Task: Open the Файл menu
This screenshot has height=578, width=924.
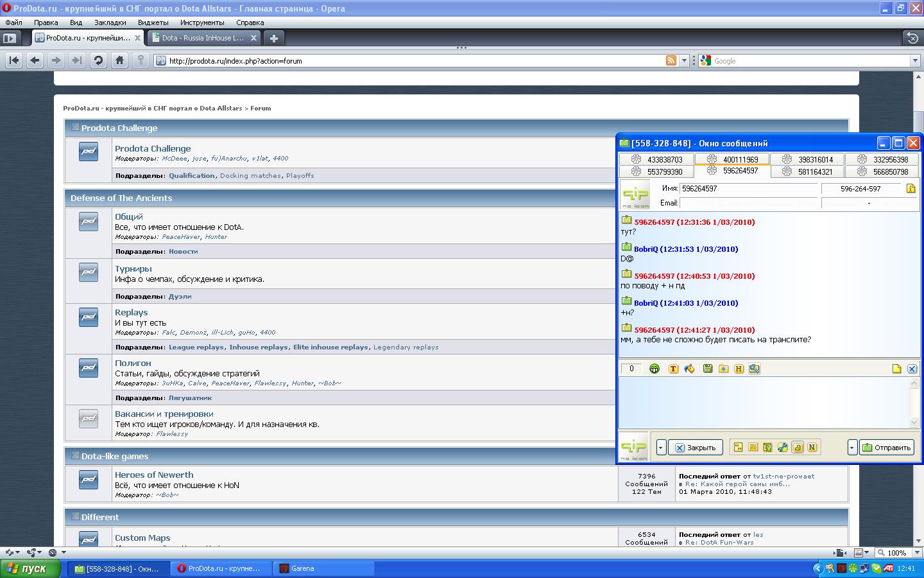Action: point(13,22)
